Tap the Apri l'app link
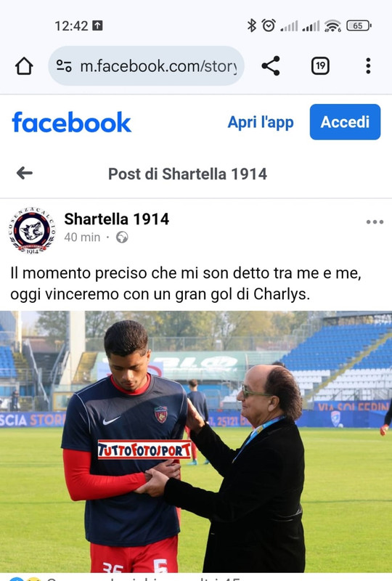The width and height of the screenshot is (392, 581). [261, 122]
